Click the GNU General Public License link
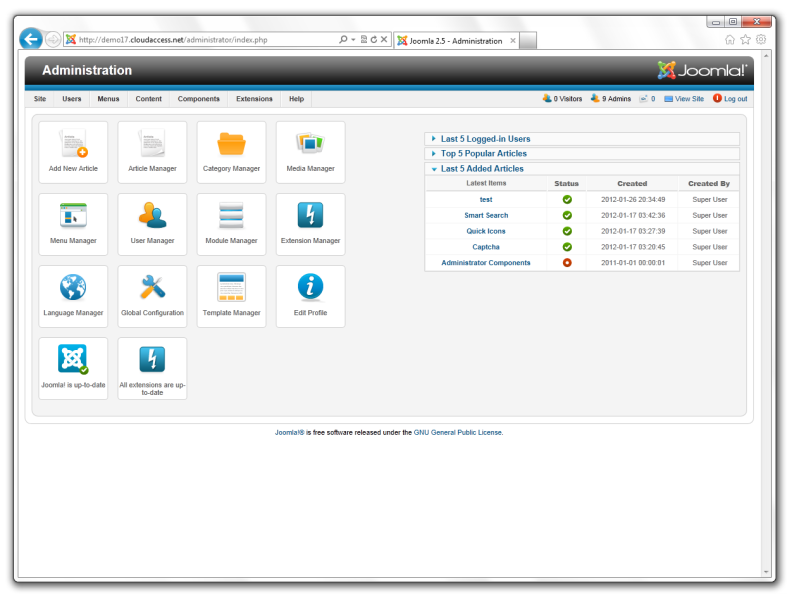Viewport: 792px width, 600px height. 458,432
